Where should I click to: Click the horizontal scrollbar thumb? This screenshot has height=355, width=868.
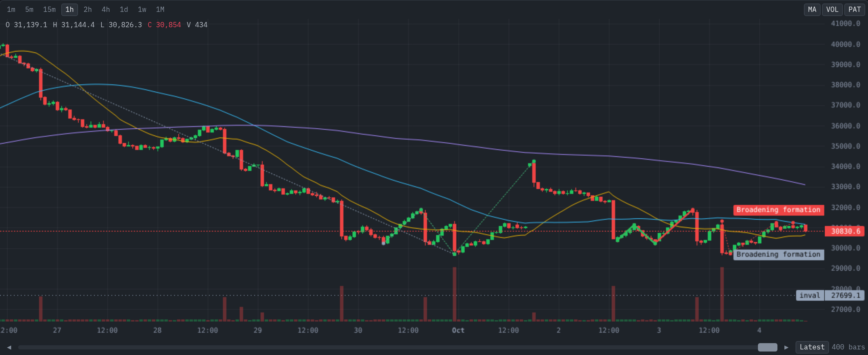point(767,347)
